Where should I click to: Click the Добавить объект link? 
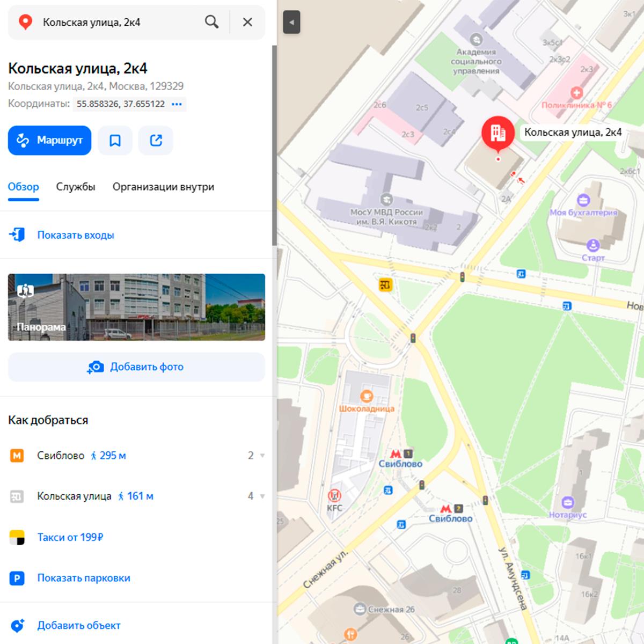[x=79, y=625]
